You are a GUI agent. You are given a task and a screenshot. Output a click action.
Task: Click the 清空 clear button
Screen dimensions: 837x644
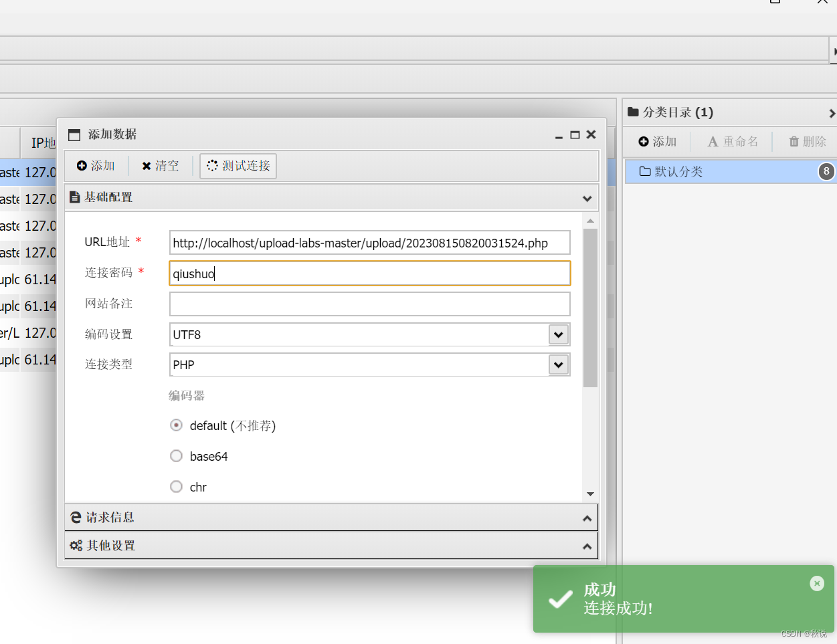[161, 166]
